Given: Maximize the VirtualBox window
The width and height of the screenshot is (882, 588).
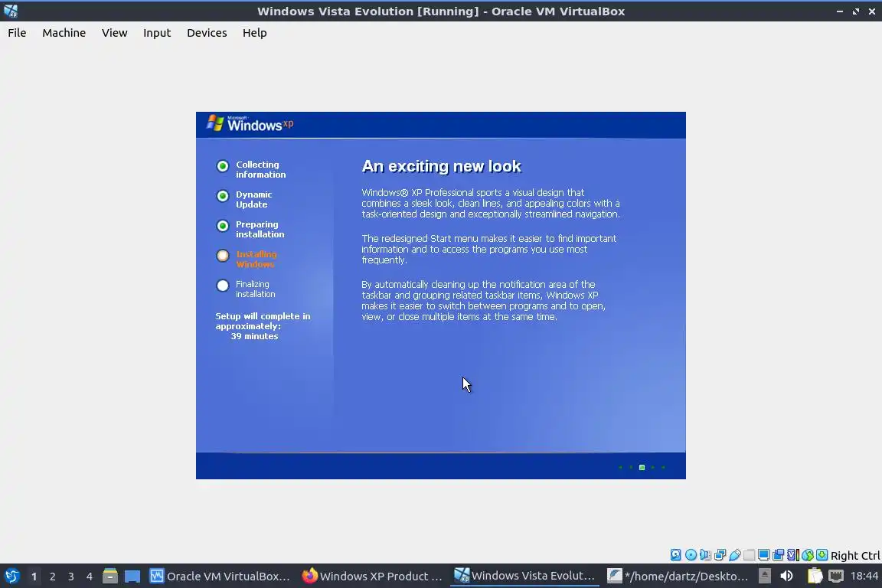Looking at the screenshot, I should coord(855,11).
